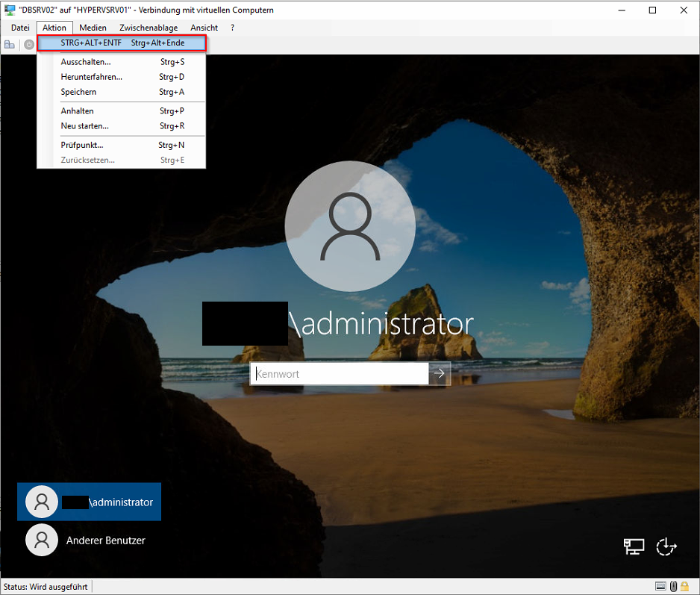The height and width of the screenshot is (595, 700).
Task: Open the Datei menu
Action: (20, 28)
